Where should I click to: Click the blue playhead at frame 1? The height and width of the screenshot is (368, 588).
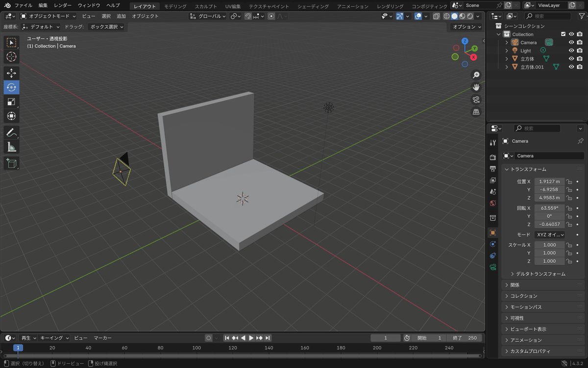pos(18,348)
